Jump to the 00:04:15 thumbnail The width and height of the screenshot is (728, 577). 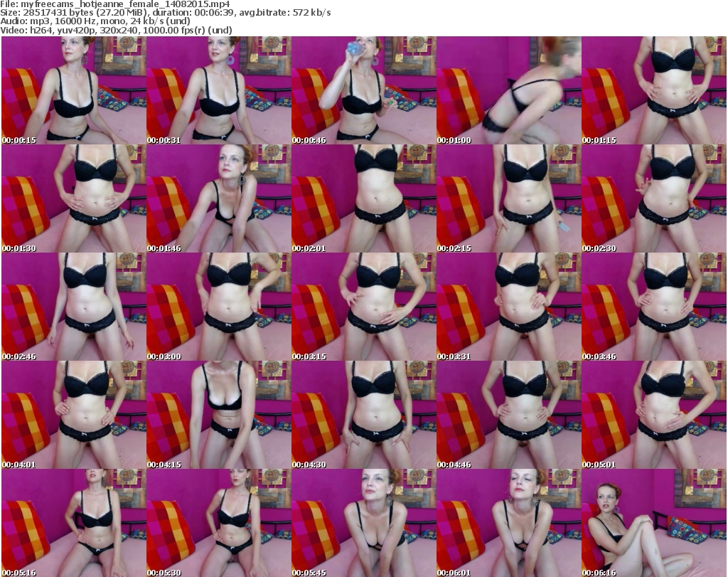pos(219,415)
